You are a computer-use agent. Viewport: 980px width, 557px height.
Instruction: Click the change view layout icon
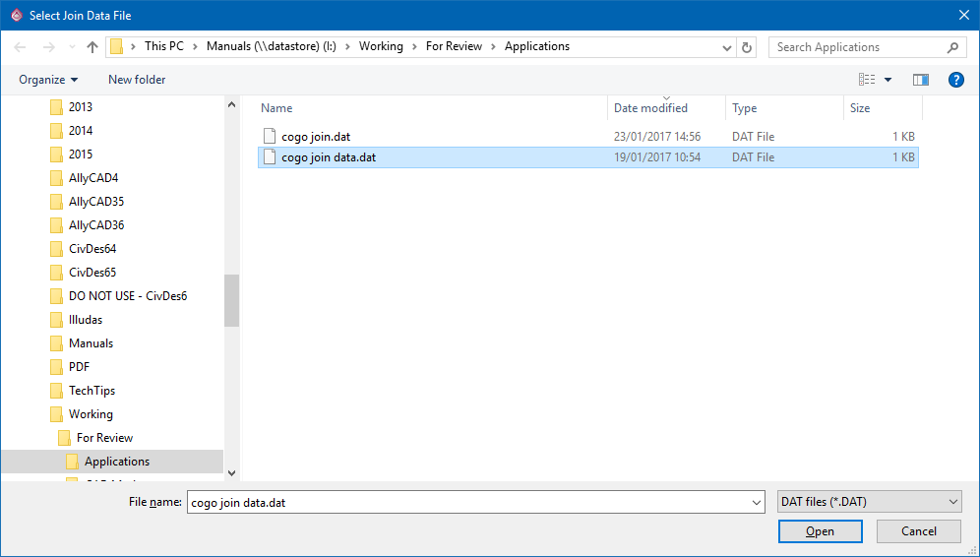coord(867,80)
